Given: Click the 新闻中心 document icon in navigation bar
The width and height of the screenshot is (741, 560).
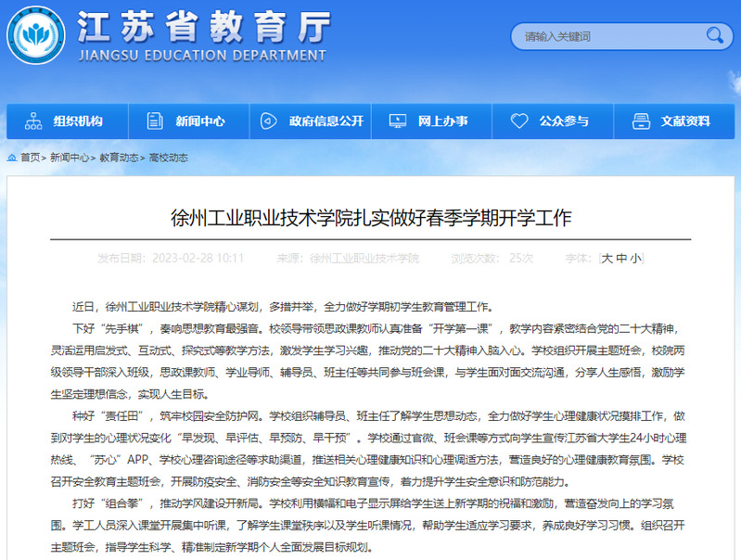Looking at the screenshot, I should pos(155,121).
